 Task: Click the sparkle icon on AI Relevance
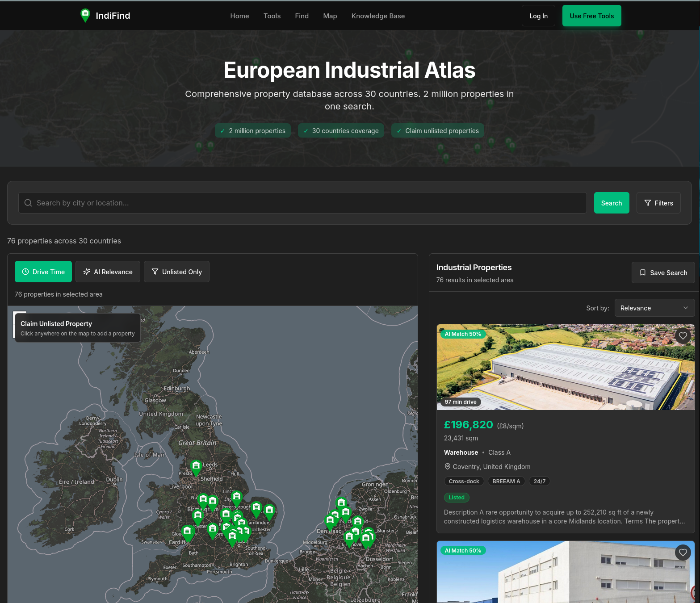(86, 272)
